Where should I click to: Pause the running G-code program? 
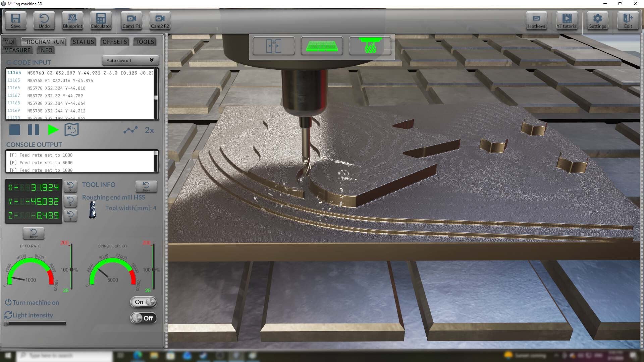[x=34, y=130]
